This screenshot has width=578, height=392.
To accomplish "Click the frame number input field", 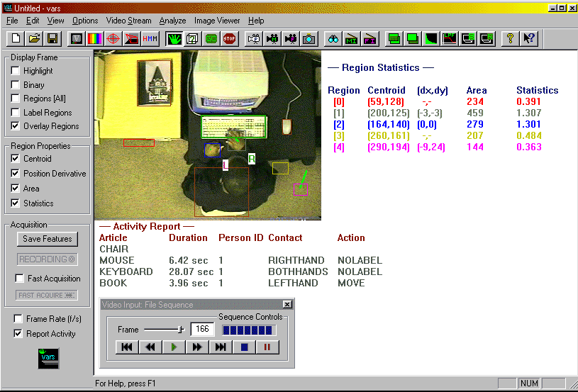I will [201, 330].
